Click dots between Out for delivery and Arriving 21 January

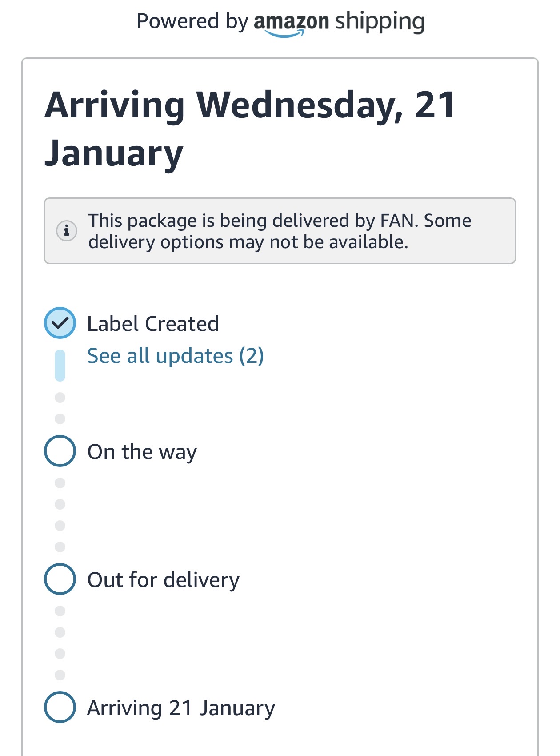click(60, 643)
